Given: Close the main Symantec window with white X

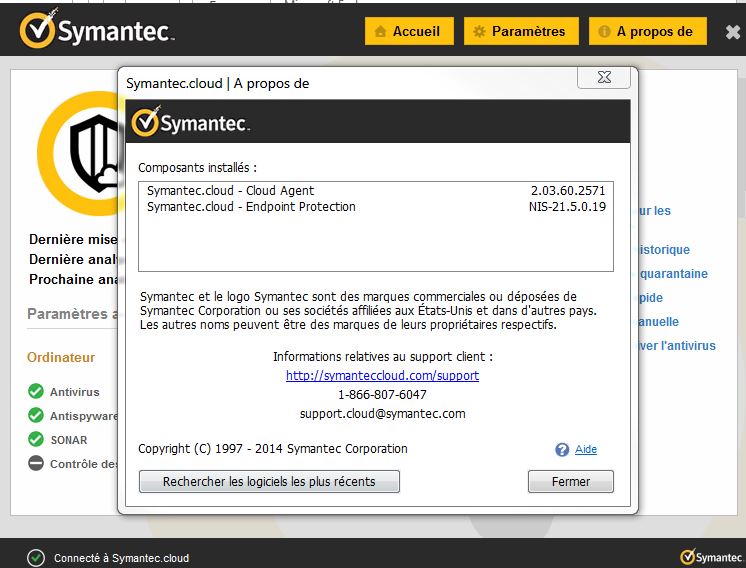Looking at the screenshot, I should point(733,32).
